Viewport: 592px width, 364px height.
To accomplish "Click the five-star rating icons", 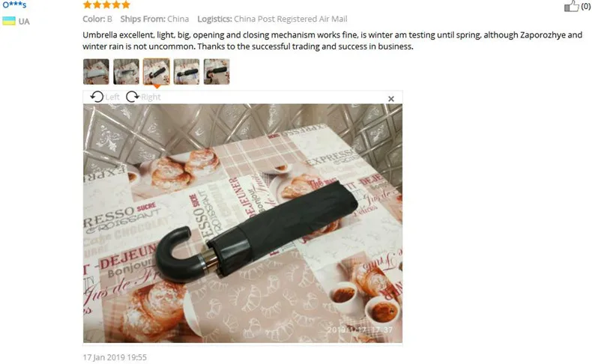I will pos(106,4).
